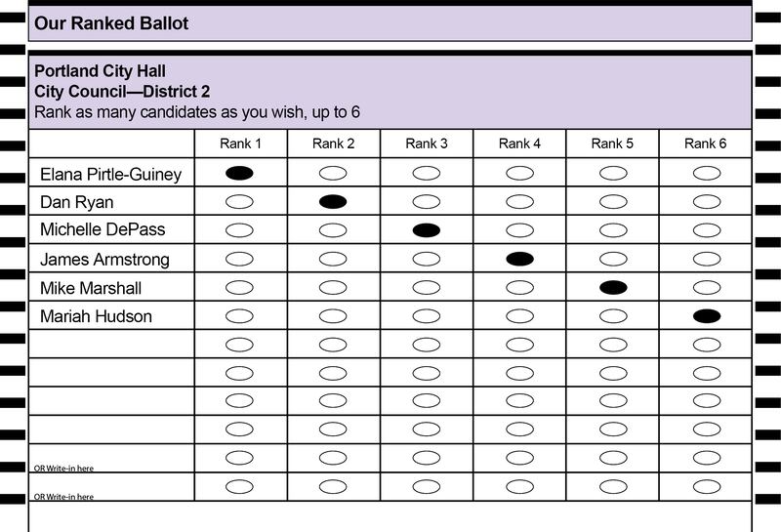Mark Rank 1 oval for Mariah Hudson
The height and width of the screenshot is (532, 781).
coord(239,316)
